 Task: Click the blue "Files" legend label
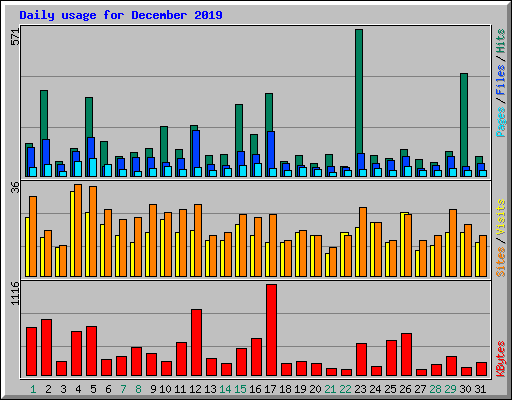[x=501, y=79]
